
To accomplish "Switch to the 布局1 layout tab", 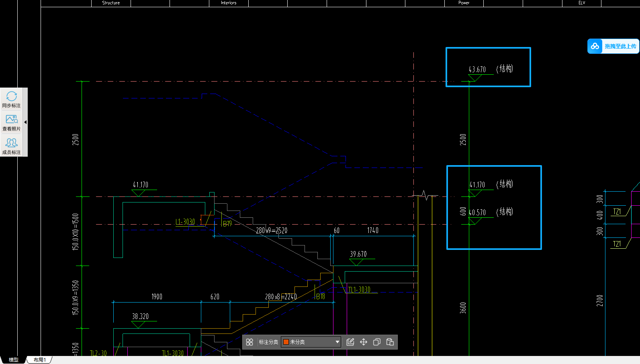I will (x=39, y=360).
